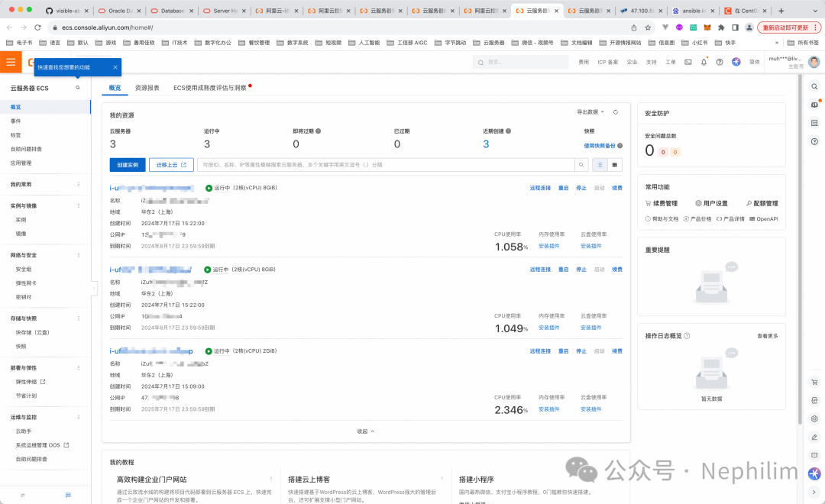Open the options menu beside 实例与镜像
Screen dimensions: 825x504
79,205
